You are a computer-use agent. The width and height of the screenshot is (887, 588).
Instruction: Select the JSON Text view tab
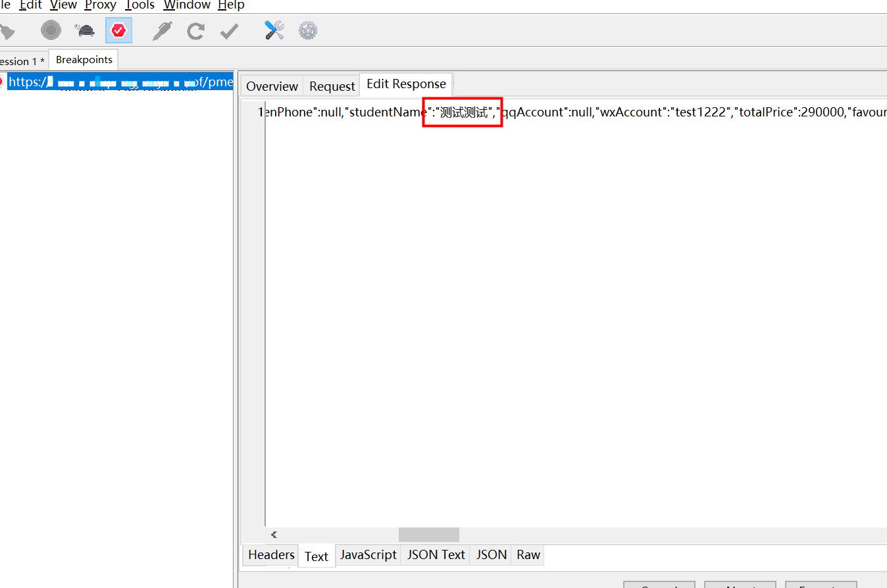point(436,554)
